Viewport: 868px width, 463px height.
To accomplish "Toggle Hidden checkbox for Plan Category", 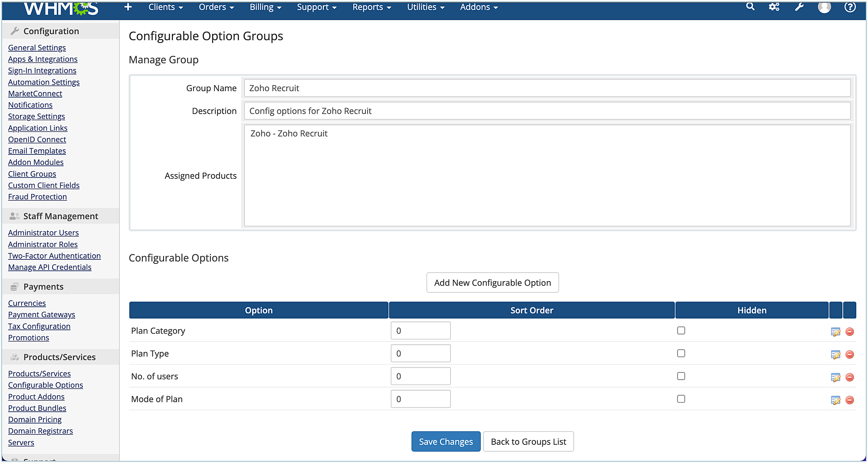I will (x=681, y=331).
